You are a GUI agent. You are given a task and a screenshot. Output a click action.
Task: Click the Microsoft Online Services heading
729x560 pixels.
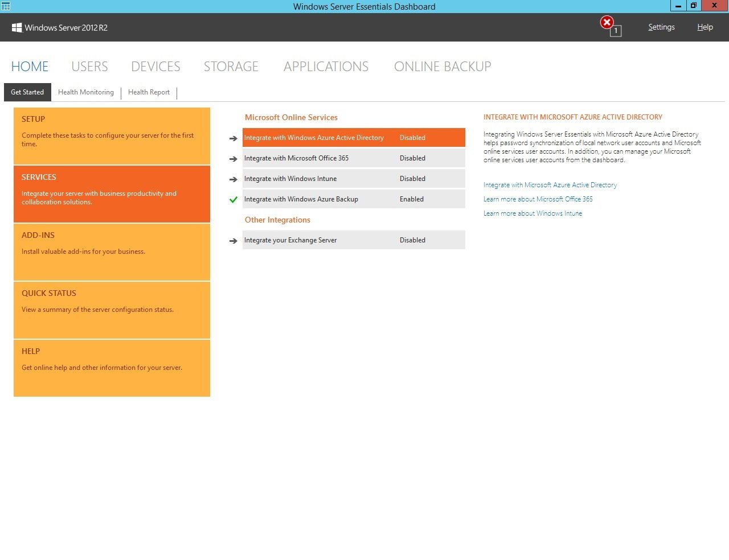[291, 117]
